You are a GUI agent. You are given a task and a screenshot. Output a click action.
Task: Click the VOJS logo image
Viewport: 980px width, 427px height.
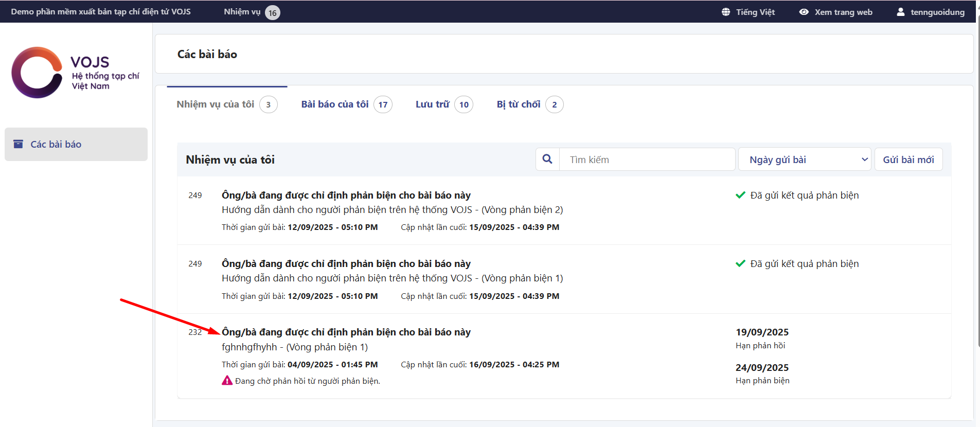pyautogui.click(x=75, y=73)
